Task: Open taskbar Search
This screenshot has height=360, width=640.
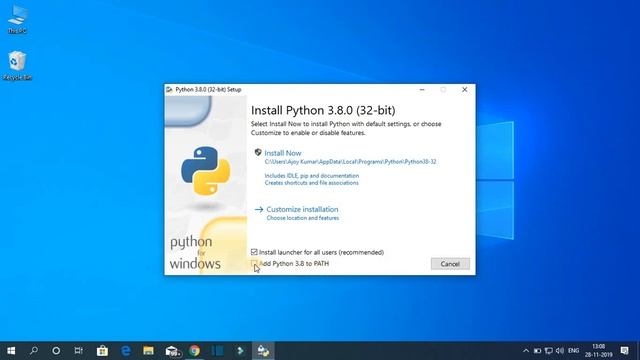Action: pos(34,351)
